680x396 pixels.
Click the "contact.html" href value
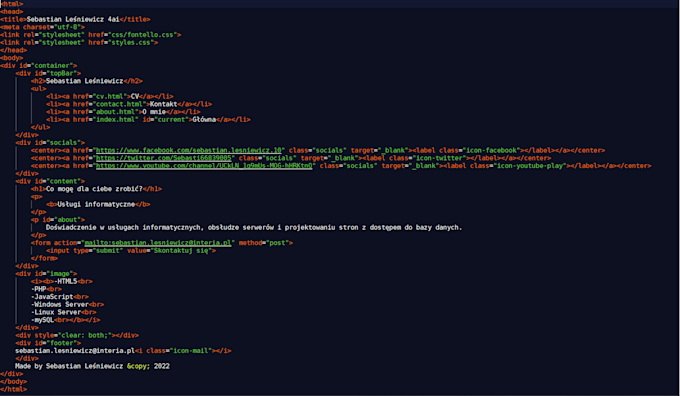pyautogui.click(x=119, y=104)
